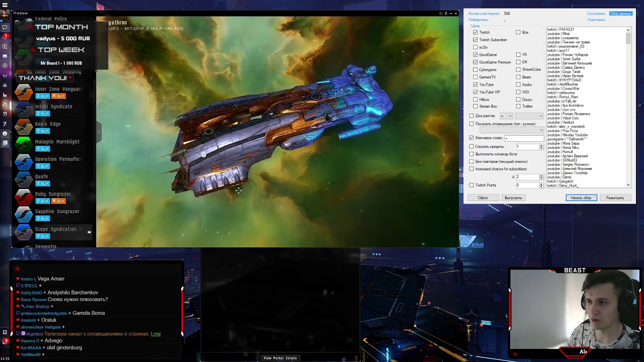The height and width of the screenshot is (362, 644).
Task: Open the notification type dropdown
Action: point(512,130)
